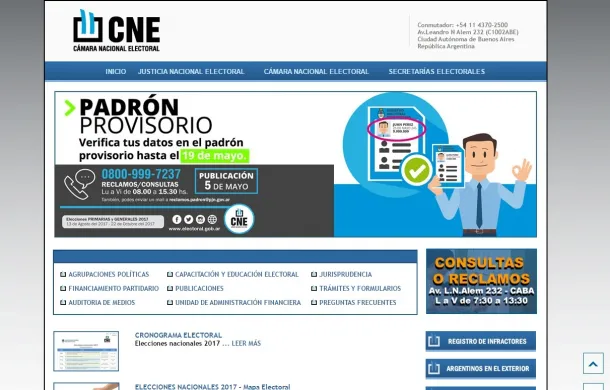Open the AGRUPACIONES POLÍTICAS link
610x390 pixels.
pyautogui.click(x=109, y=274)
